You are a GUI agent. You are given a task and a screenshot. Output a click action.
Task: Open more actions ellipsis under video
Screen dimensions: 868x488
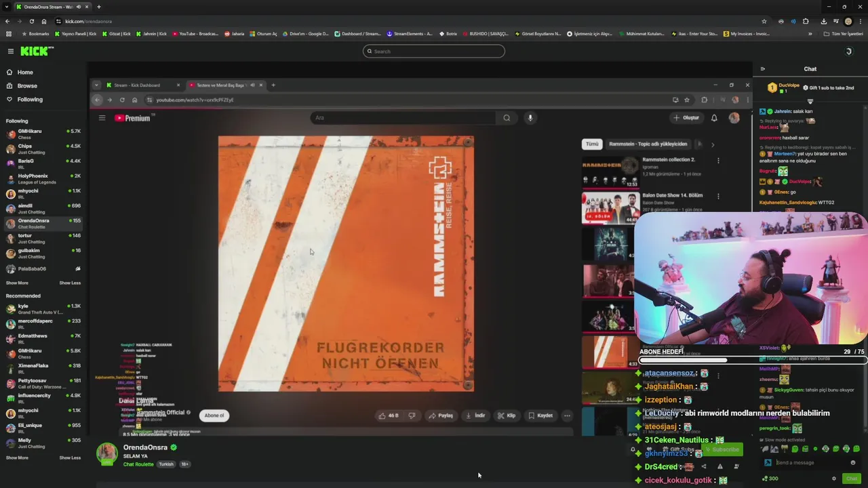click(567, 415)
